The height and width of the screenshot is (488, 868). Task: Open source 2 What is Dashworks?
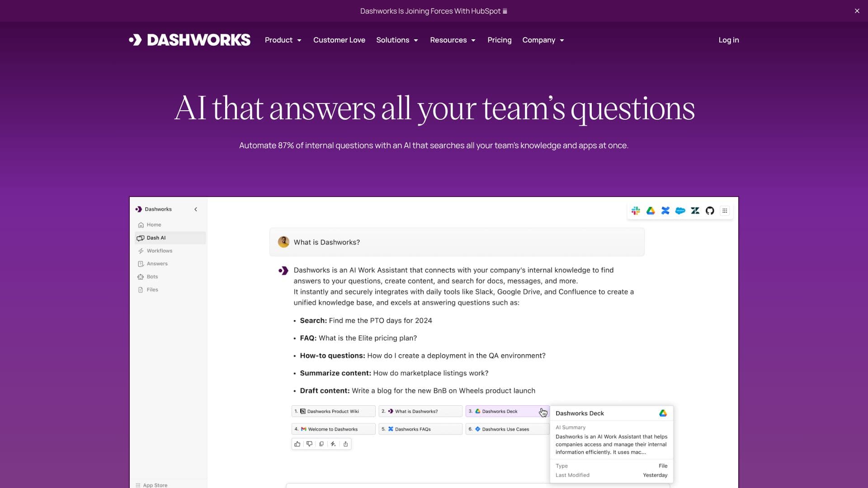420,411
